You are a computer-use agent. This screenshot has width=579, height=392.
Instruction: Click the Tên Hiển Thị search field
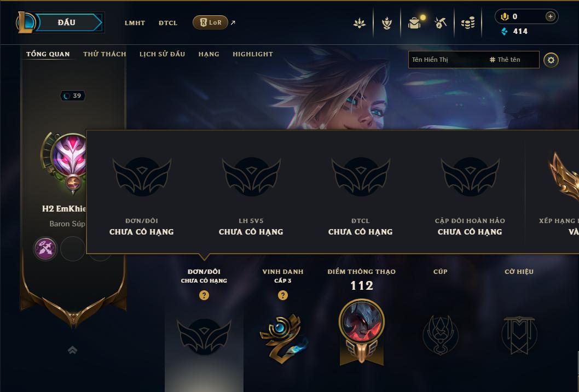(x=447, y=60)
